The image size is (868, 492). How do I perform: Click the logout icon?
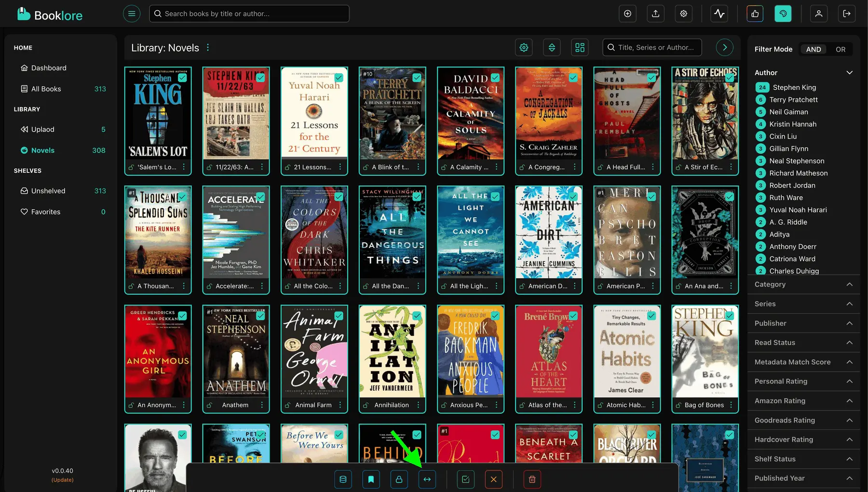(847, 13)
